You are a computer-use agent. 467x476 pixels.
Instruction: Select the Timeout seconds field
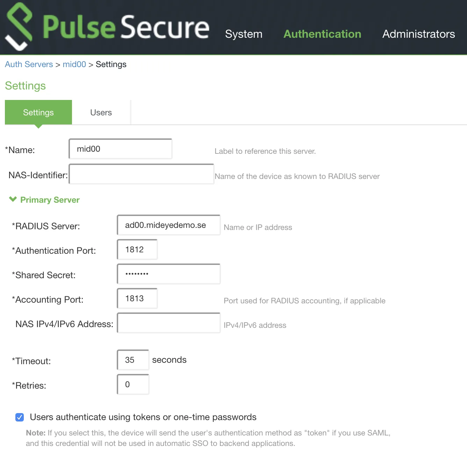point(133,360)
